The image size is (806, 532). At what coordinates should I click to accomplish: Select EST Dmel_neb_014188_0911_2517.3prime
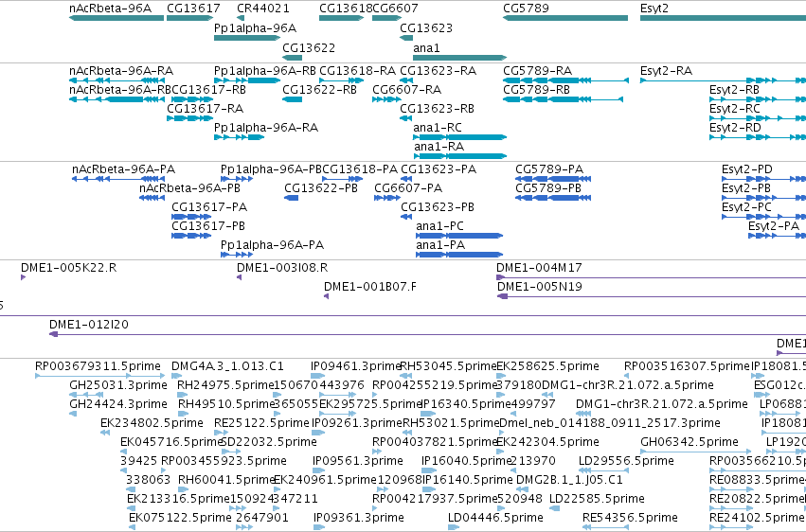[501, 434]
